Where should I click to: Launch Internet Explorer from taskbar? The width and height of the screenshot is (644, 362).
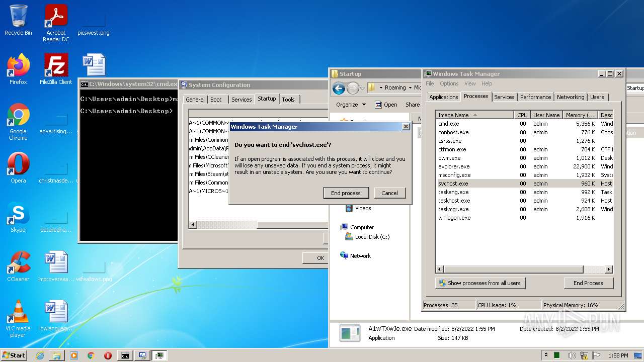(x=40, y=355)
